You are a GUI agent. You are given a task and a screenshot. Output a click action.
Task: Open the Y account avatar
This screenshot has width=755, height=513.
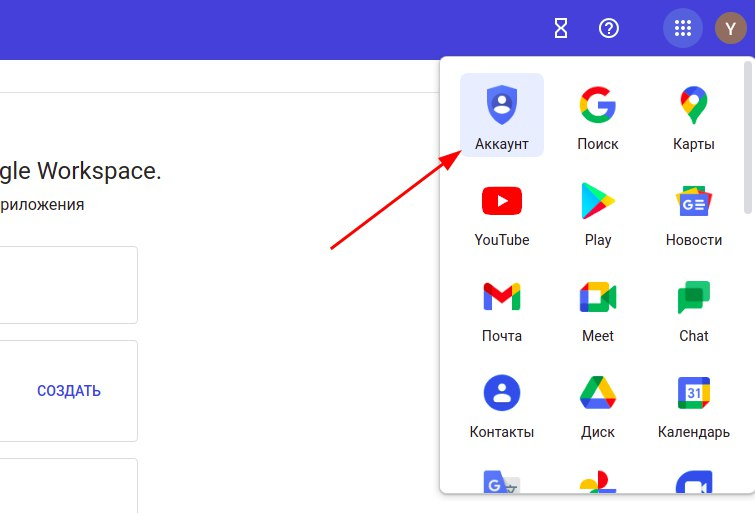coord(730,28)
